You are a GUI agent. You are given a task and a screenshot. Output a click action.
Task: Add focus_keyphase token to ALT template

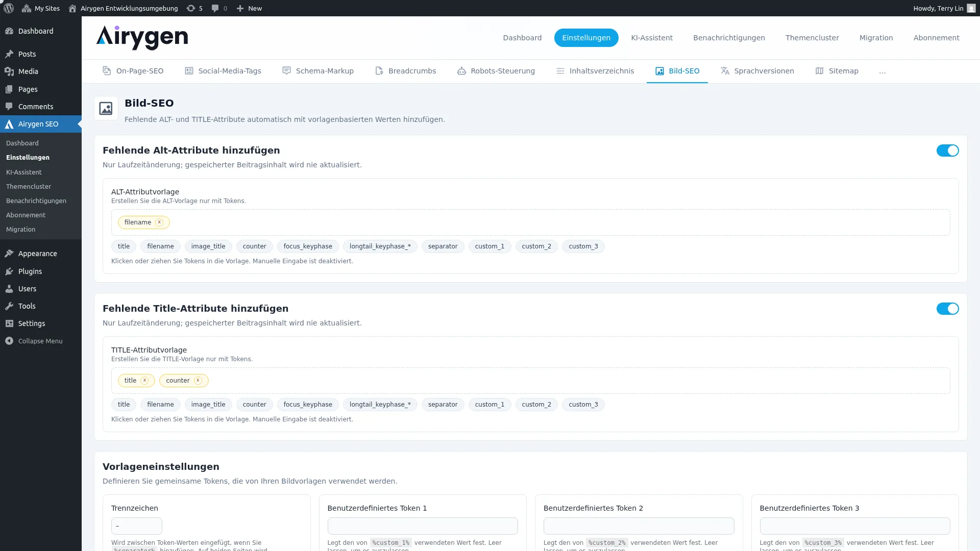pyautogui.click(x=308, y=246)
